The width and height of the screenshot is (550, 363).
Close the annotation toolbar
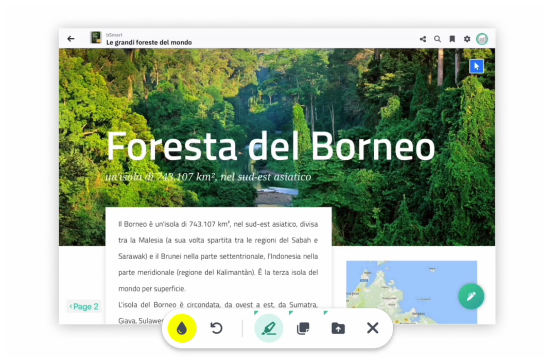pos(373,328)
